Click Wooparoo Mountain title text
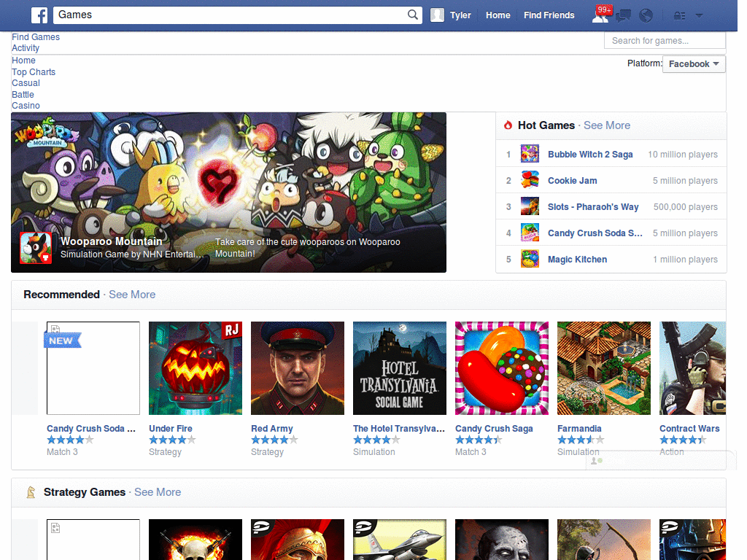This screenshot has width=747, height=560. click(112, 241)
